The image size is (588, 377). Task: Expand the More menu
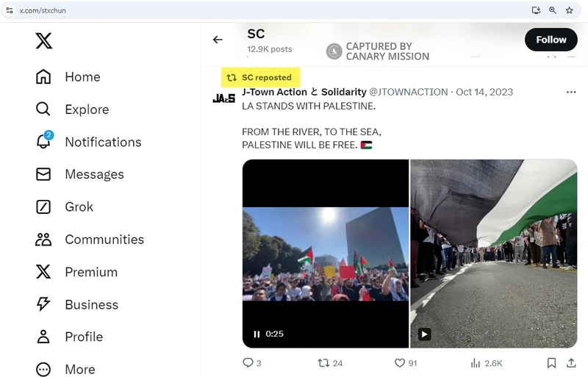(44, 369)
